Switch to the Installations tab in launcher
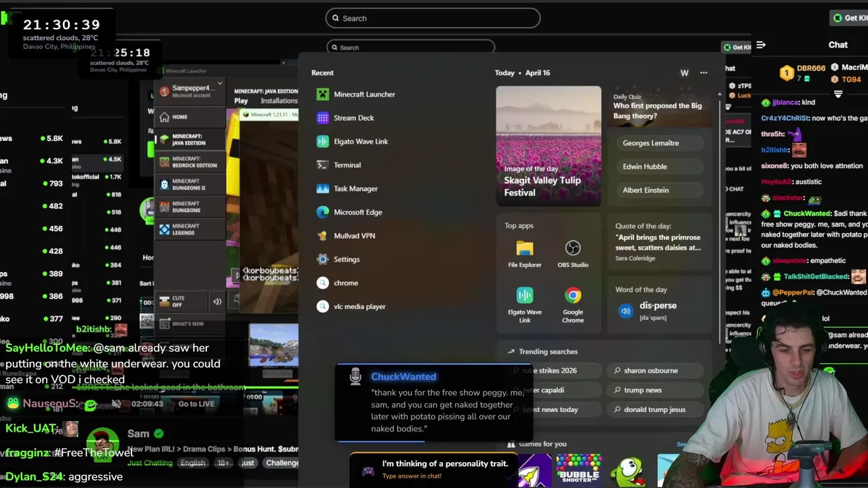 [x=279, y=101]
